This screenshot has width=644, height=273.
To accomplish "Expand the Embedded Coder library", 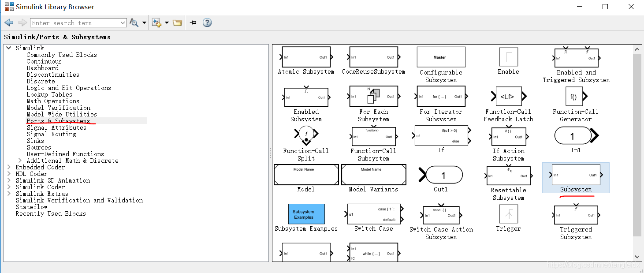I will click(9, 167).
